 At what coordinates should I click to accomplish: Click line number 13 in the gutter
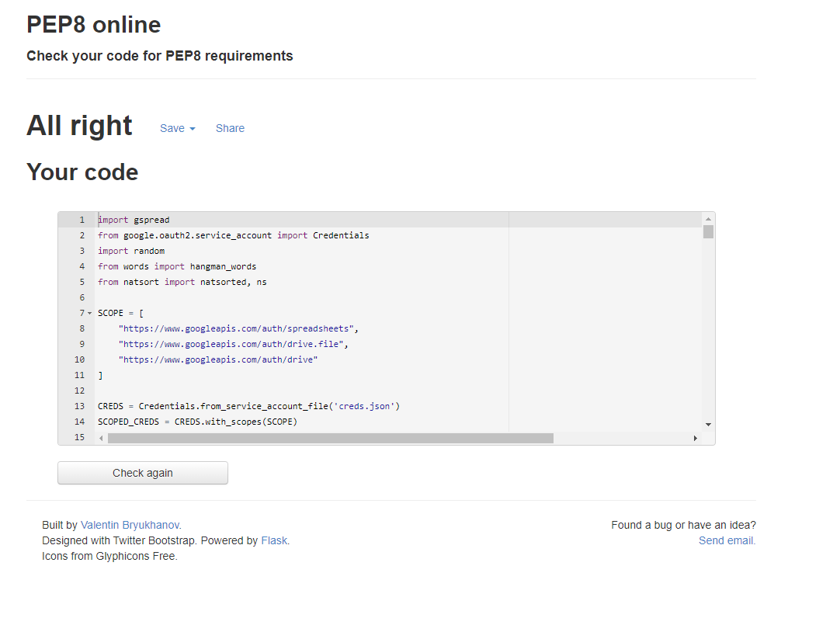80,407
